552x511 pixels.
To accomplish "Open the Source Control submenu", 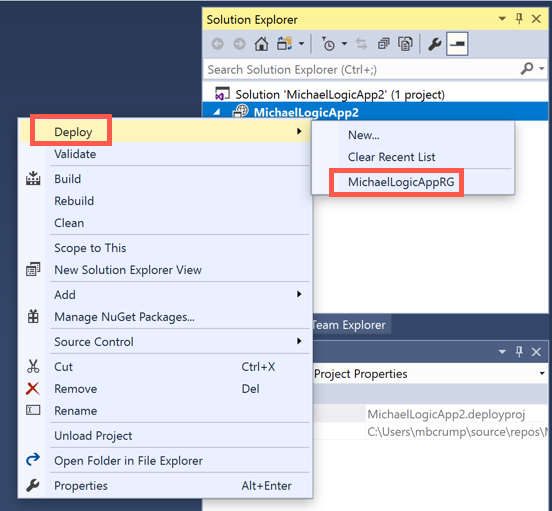I will pyautogui.click(x=165, y=342).
